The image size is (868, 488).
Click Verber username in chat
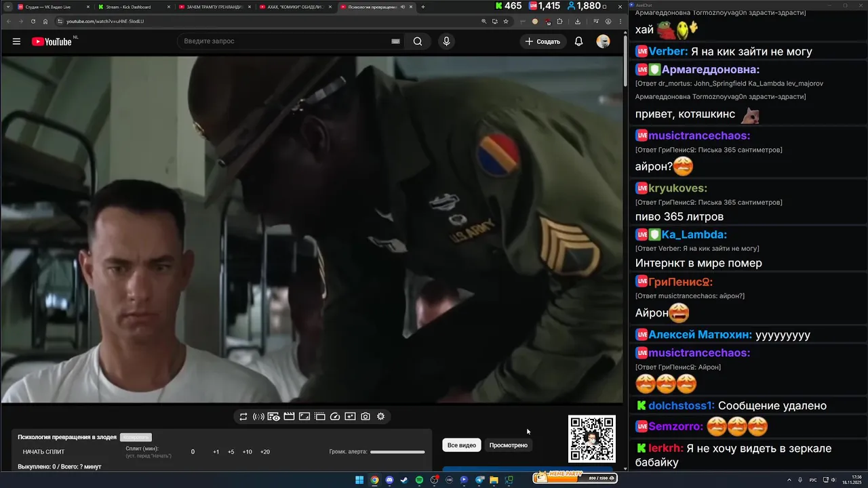point(669,52)
